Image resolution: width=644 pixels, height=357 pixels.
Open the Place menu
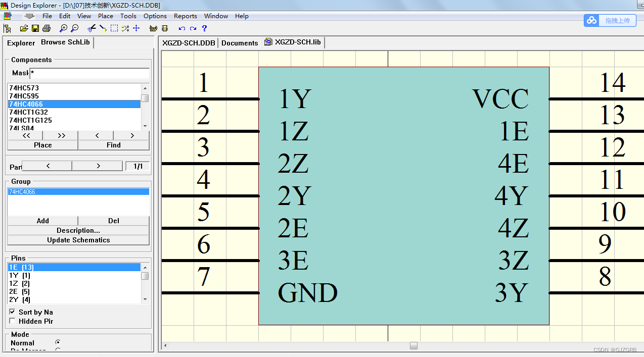click(x=105, y=16)
